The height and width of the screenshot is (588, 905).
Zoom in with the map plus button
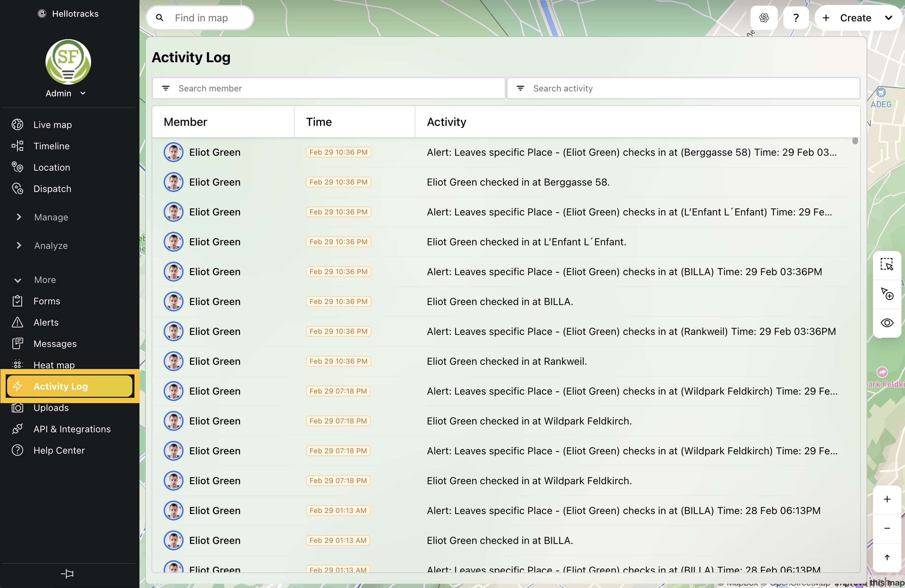coord(887,499)
